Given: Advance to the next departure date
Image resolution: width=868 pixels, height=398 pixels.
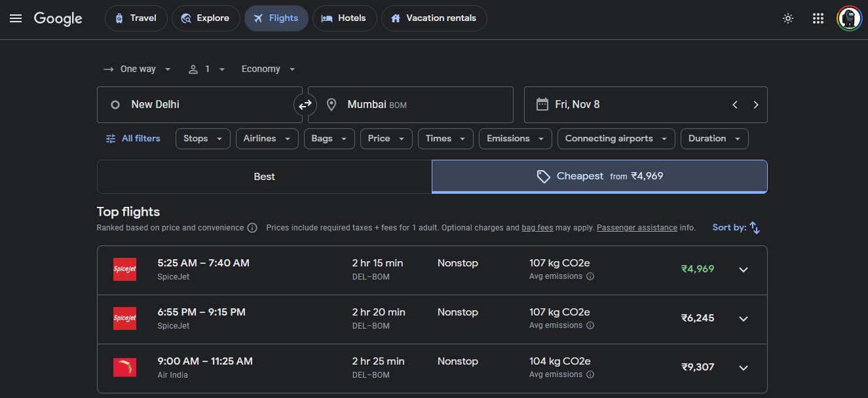Looking at the screenshot, I should 755,105.
